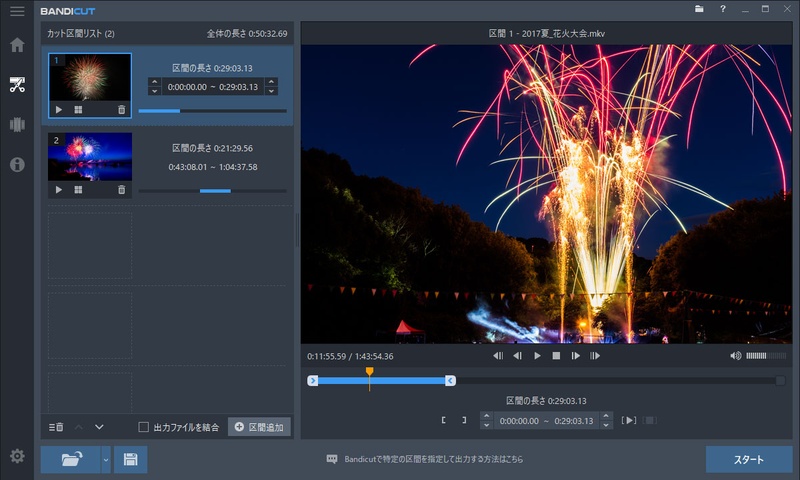Viewport: 800px width, 480px height.
Task: Adjust the volume level slider
Action: (766, 355)
